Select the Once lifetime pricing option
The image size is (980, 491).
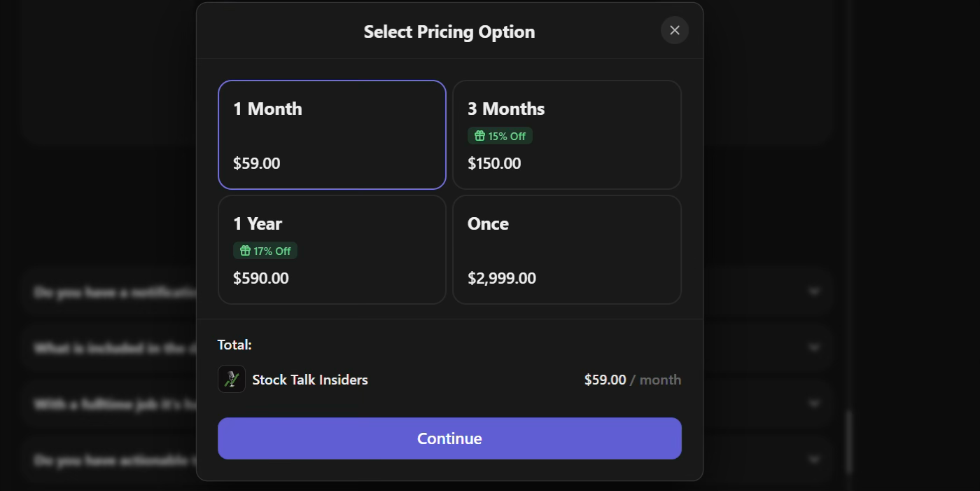[567, 250]
